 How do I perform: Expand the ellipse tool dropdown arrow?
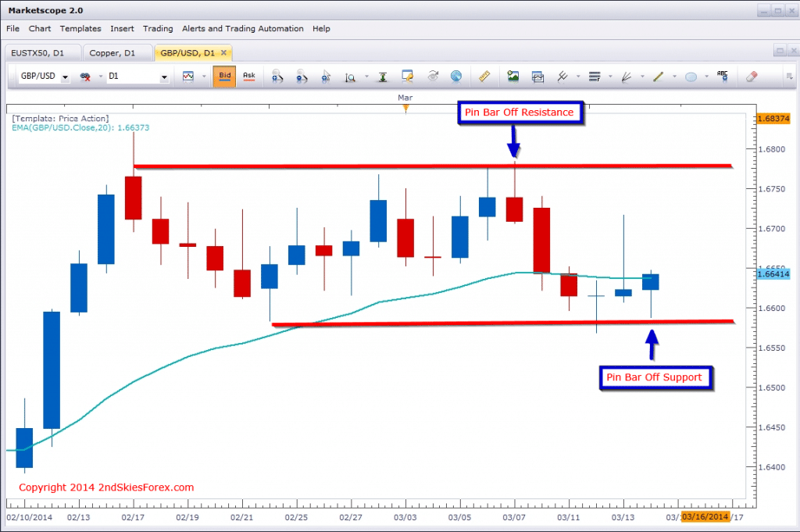point(706,77)
